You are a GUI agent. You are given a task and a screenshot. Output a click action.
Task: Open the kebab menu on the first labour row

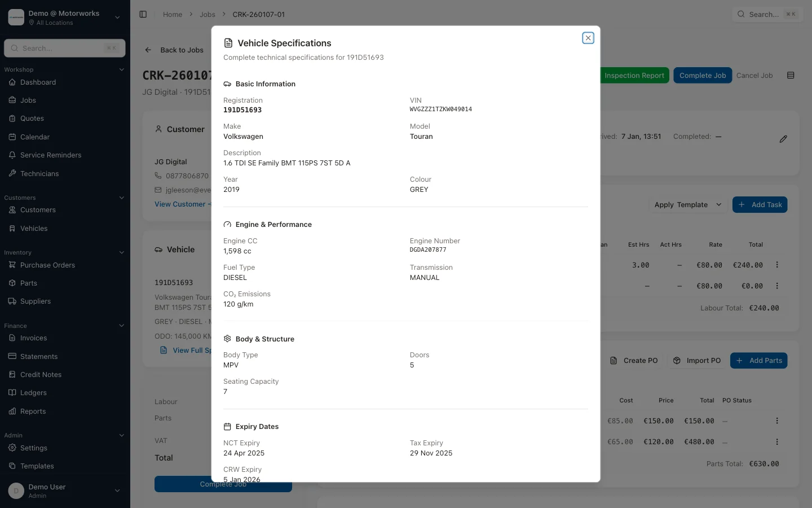click(778, 265)
